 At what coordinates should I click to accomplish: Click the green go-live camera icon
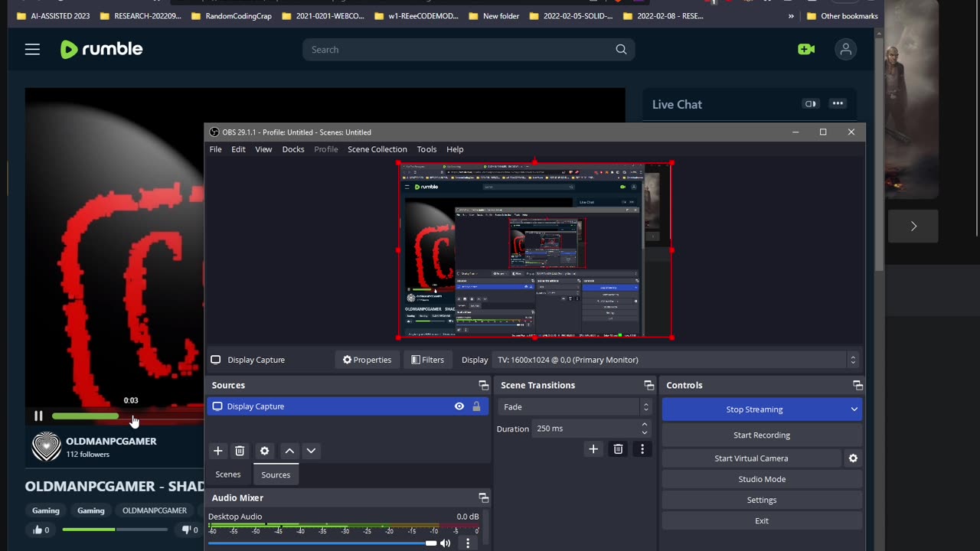806,50
